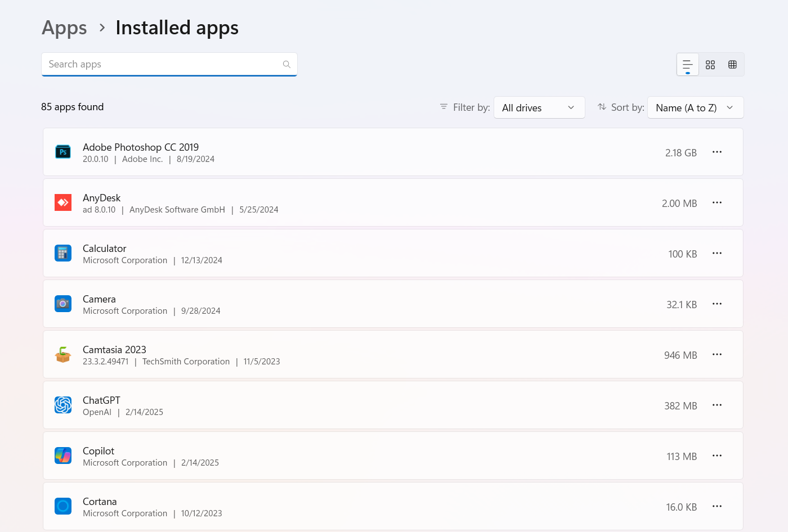The height and width of the screenshot is (532, 788).
Task: Select the Adobe Photoshop CC 2019 name
Action: click(x=141, y=147)
